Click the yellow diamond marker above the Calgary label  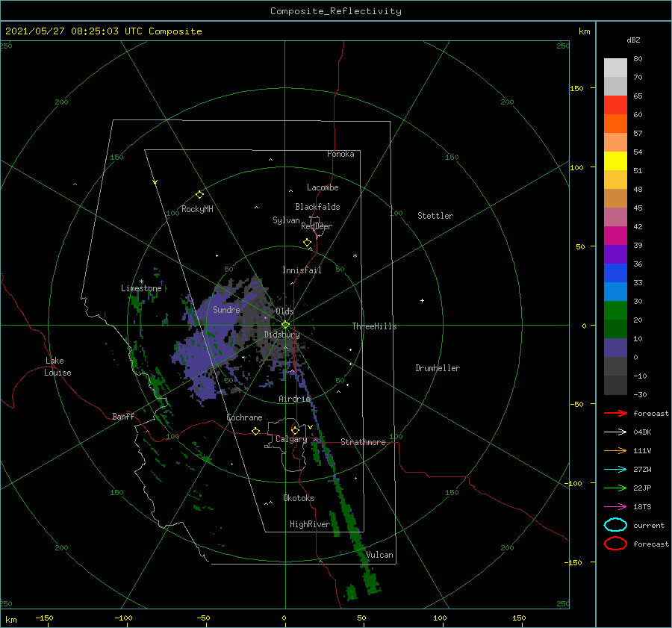pyautogui.click(x=295, y=430)
